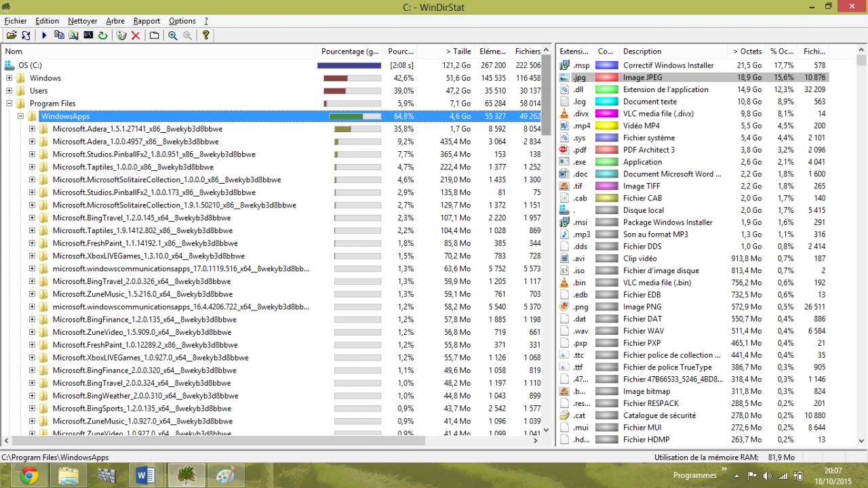Screen dimensions: 868x488
Task: Expand the Microsoft.Studios.PinballFx2_1.8.0.951 folder node
Action: pos(32,155)
